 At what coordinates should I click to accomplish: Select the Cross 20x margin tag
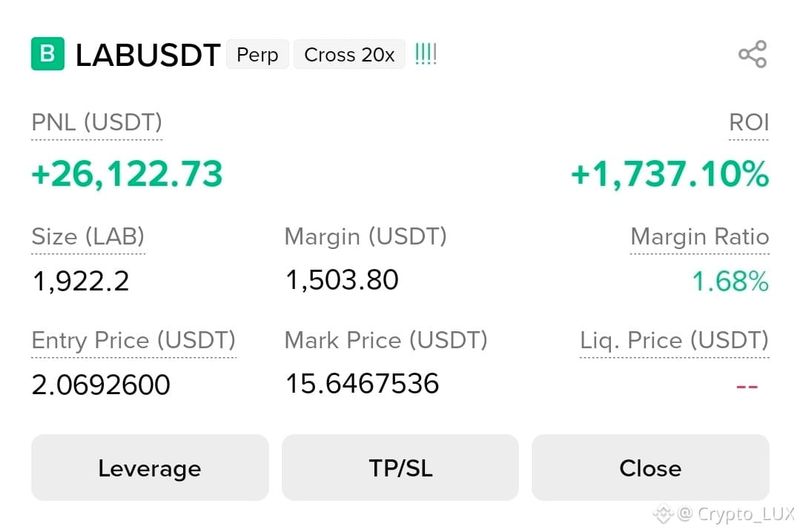[x=349, y=54]
